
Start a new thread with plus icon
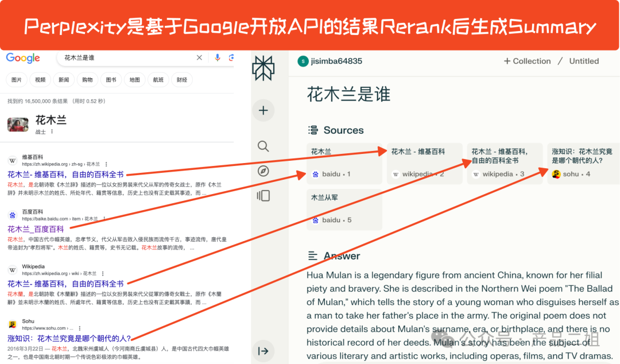pos(263,110)
